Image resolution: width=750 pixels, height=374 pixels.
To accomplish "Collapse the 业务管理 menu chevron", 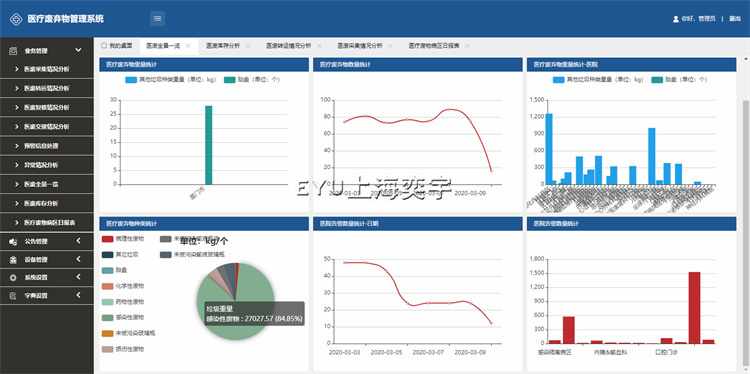I will tap(78, 50).
